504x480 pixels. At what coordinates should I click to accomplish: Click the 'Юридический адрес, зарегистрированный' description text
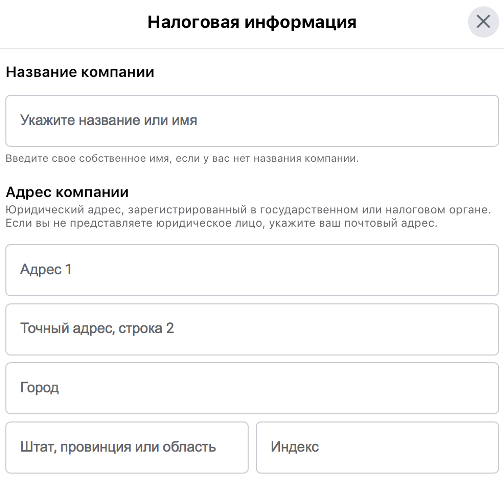248,217
